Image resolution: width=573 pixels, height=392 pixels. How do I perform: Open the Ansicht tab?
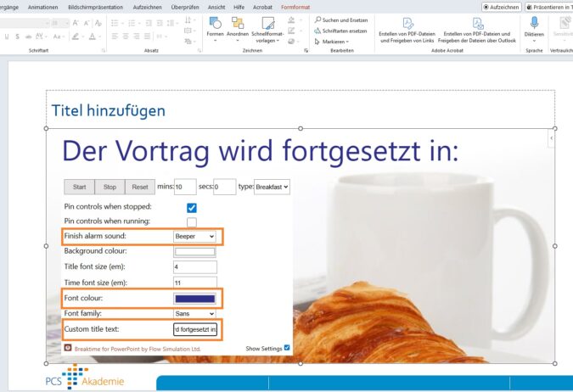click(x=216, y=7)
